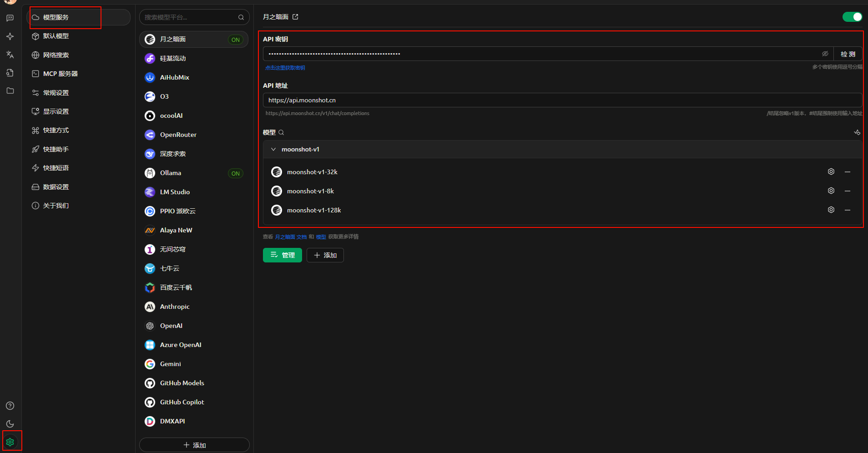Open 模型 documentation link
The image size is (868, 453).
(321, 237)
